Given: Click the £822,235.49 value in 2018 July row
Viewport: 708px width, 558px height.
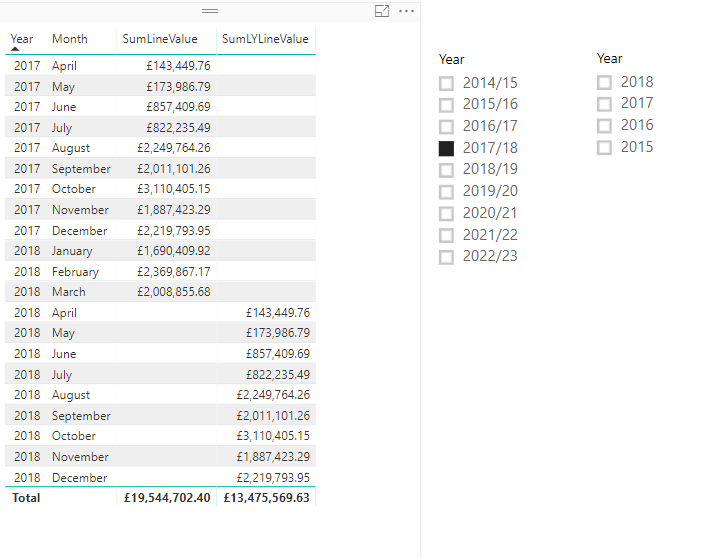Looking at the screenshot, I should pos(278,374).
